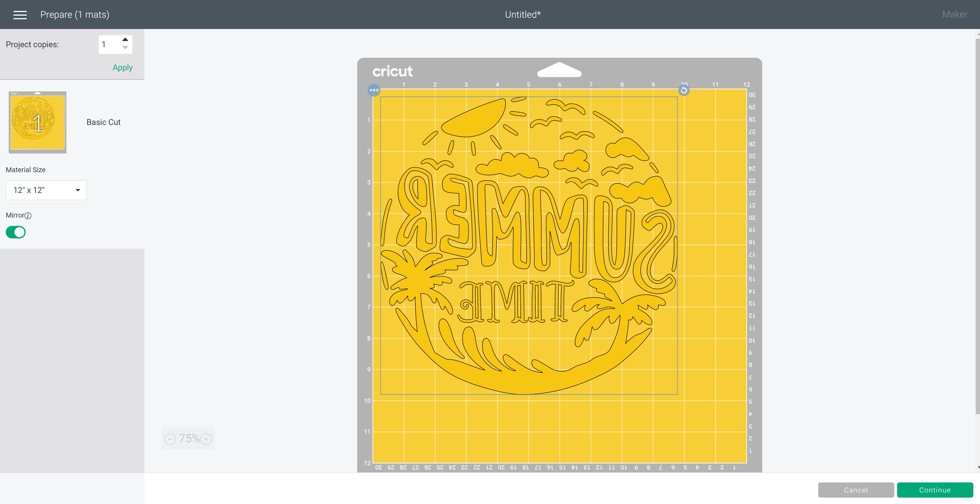Viewport: 980px width, 504px height.
Task: Decrease project copies with down arrow
Action: click(125, 48)
